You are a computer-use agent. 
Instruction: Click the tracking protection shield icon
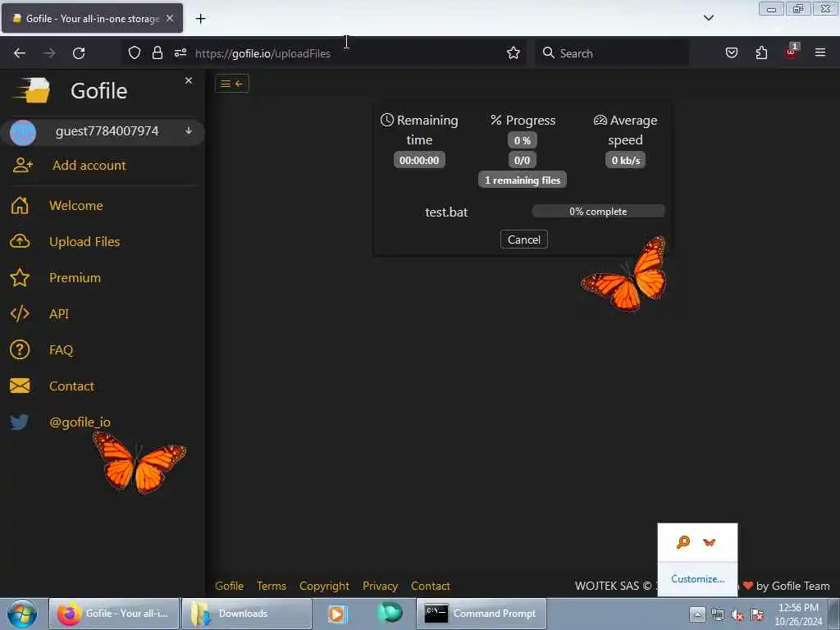coord(135,53)
